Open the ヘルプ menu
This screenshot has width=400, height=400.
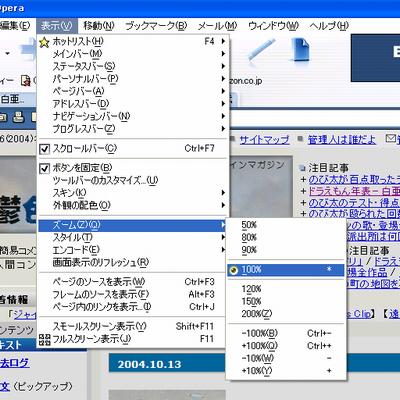(329, 25)
